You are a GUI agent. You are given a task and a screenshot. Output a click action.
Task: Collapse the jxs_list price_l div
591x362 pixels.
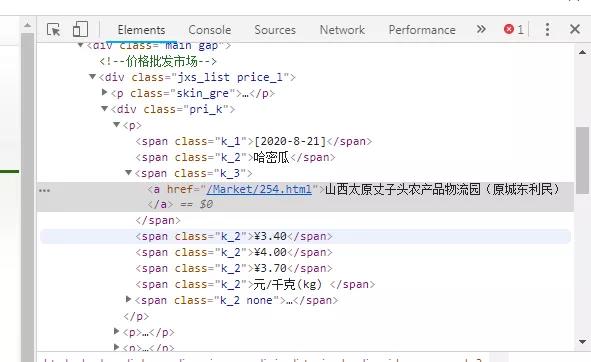click(92, 77)
